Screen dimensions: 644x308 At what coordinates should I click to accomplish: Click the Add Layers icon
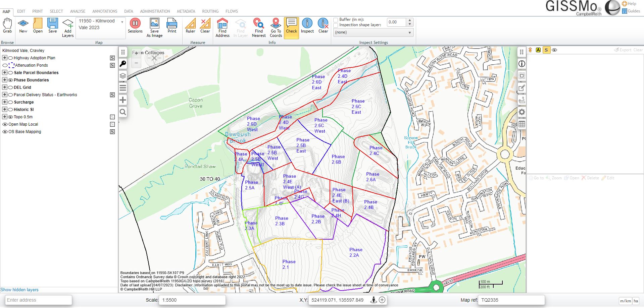pos(68,27)
